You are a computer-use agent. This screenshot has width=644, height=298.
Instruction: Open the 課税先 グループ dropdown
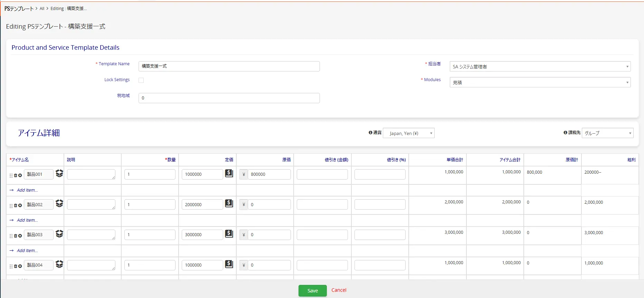point(607,133)
